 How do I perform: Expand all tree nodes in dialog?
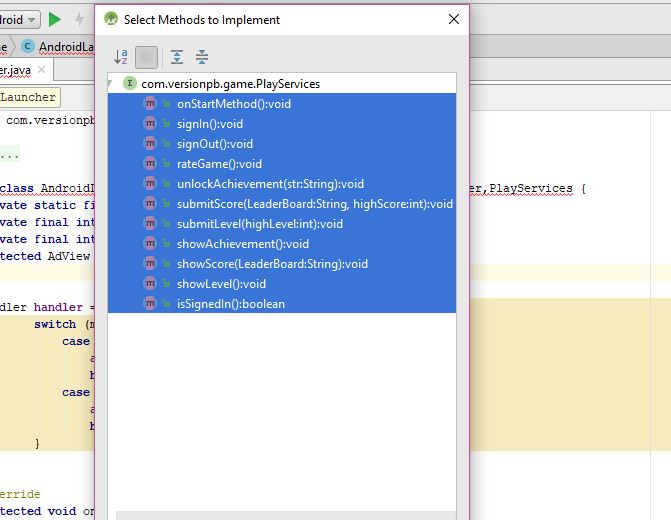177,57
